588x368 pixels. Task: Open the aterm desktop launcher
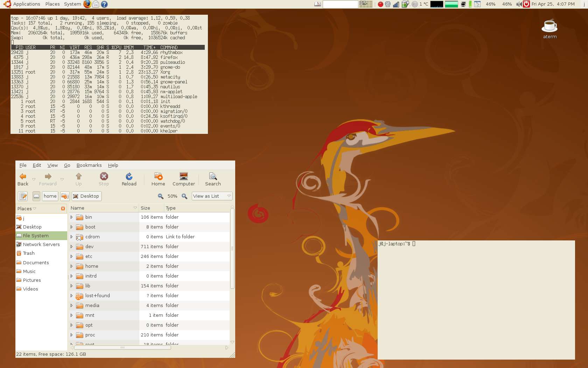click(x=550, y=29)
